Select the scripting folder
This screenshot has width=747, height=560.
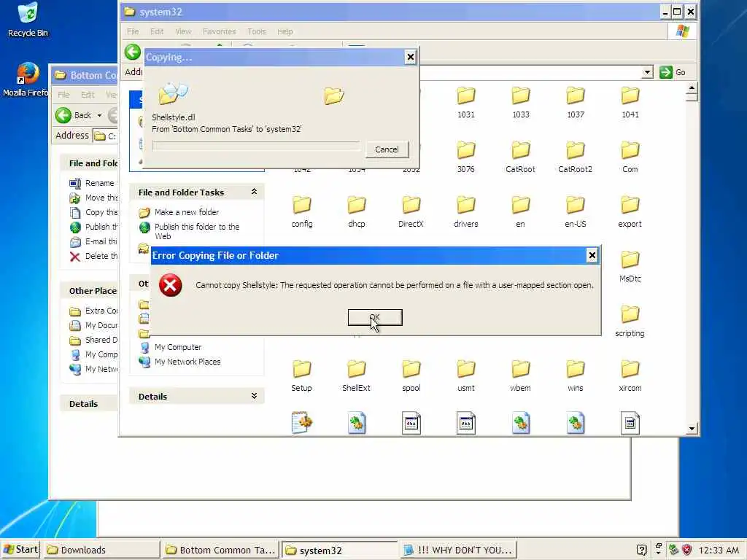tap(630, 322)
